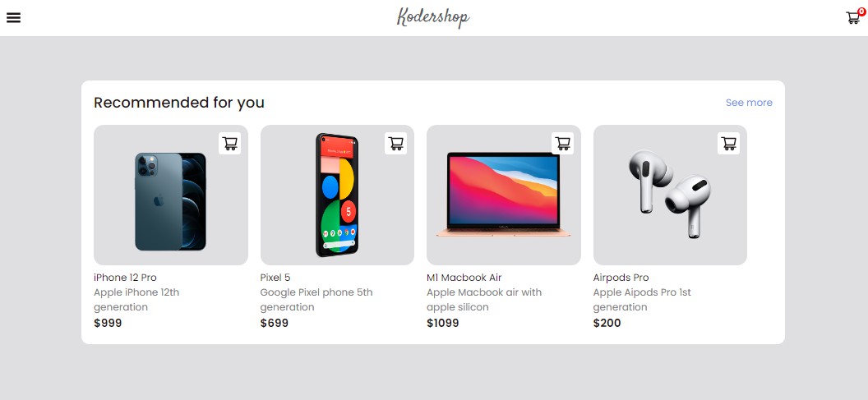View the Airpods Pro product image
This screenshot has height=400, width=868.
pyautogui.click(x=670, y=195)
